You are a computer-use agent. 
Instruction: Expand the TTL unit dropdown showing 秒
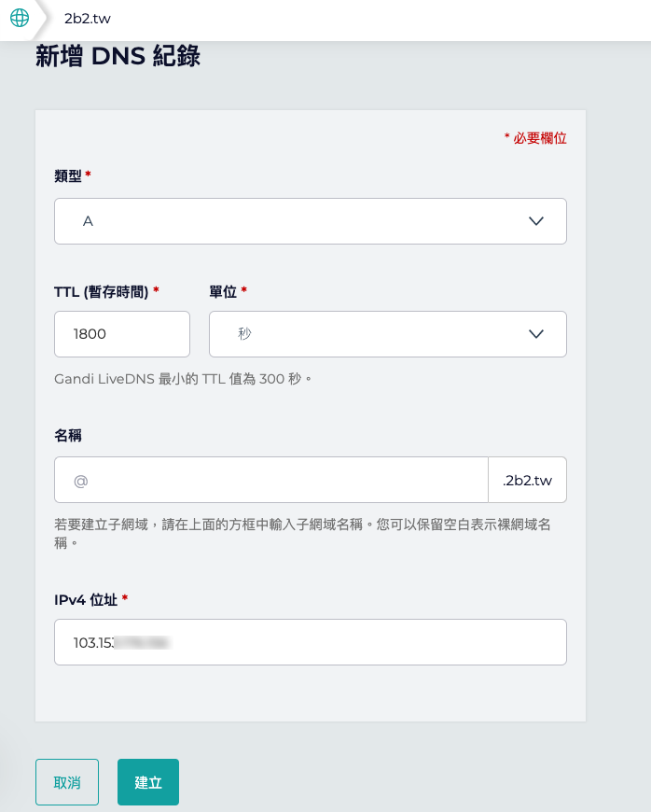click(x=388, y=334)
